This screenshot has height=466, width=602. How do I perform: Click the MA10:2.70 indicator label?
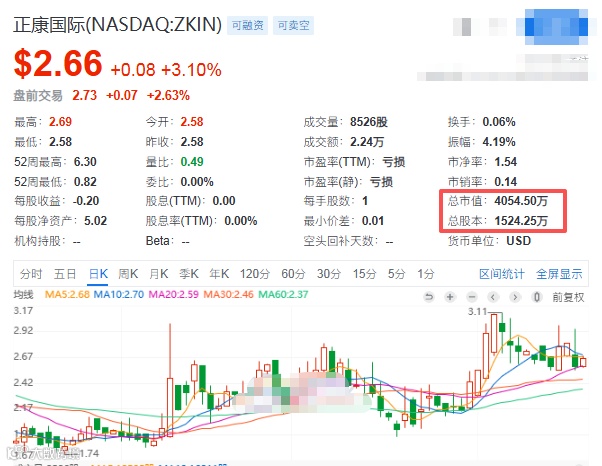point(119,294)
